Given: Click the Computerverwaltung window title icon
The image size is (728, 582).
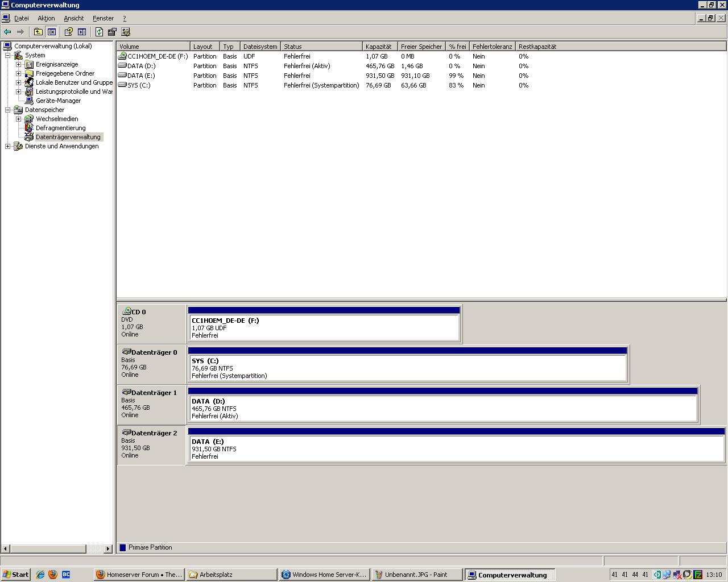Looking at the screenshot, I should point(5,5).
